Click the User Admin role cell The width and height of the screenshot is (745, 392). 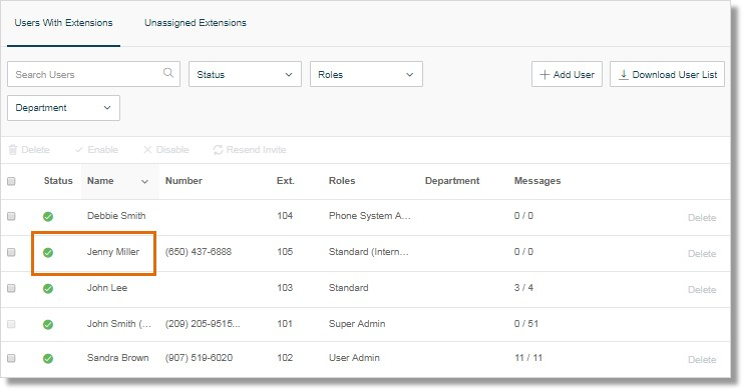pos(354,358)
